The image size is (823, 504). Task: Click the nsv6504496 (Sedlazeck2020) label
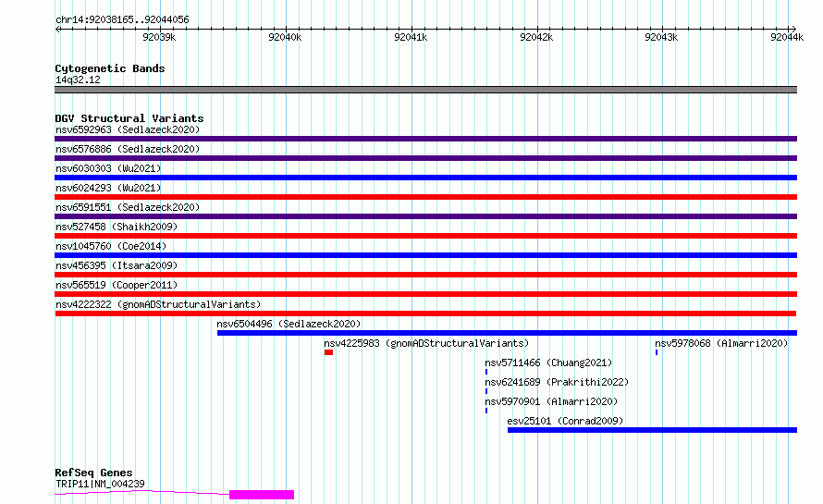(x=289, y=324)
